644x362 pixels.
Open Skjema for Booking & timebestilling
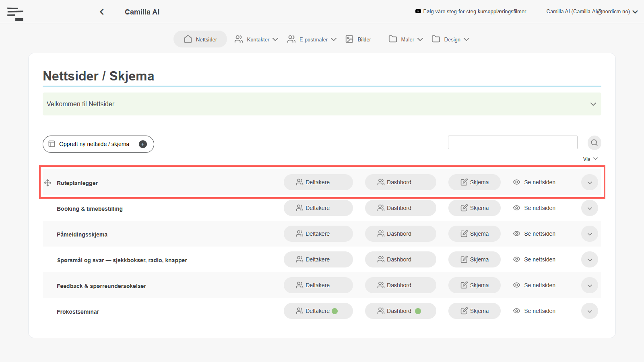[x=475, y=208]
